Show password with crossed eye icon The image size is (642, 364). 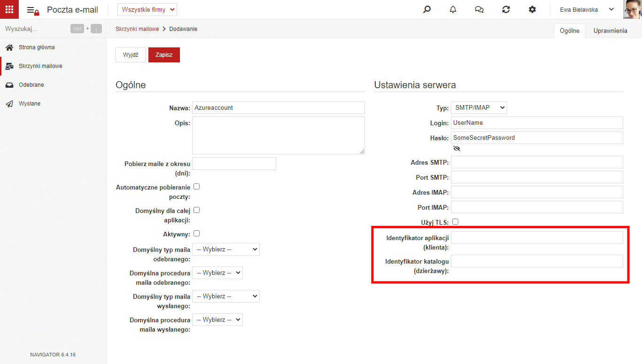456,148
